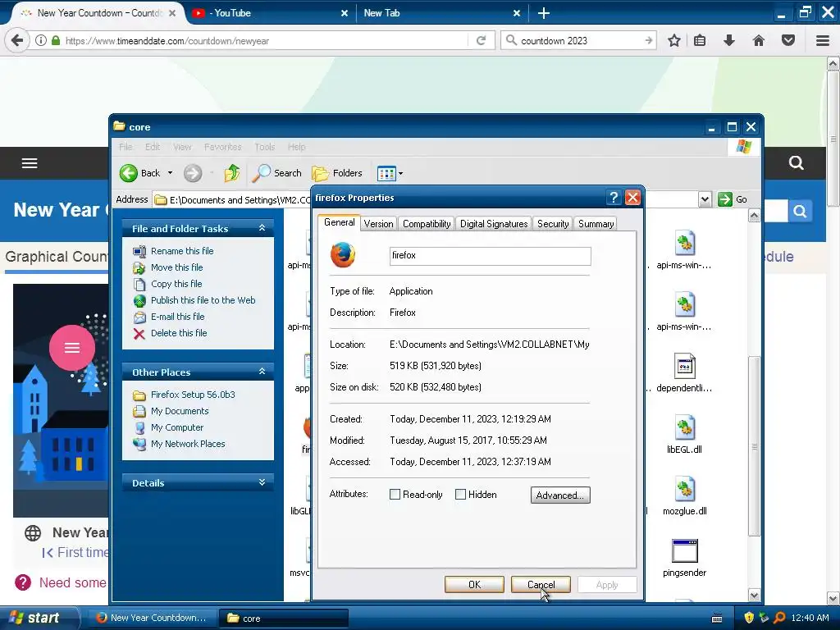Switch to Digital Signatures tab
840x630 pixels.
494,224
